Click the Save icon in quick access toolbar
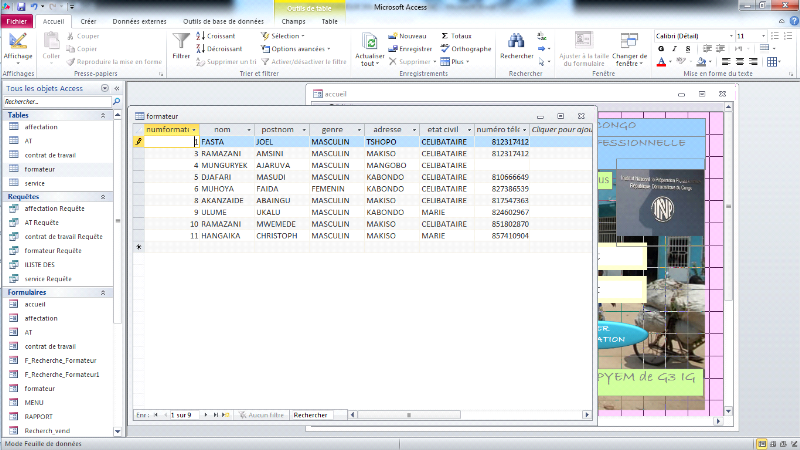The width and height of the screenshot is (800, 450). click(x=19, y=7)
